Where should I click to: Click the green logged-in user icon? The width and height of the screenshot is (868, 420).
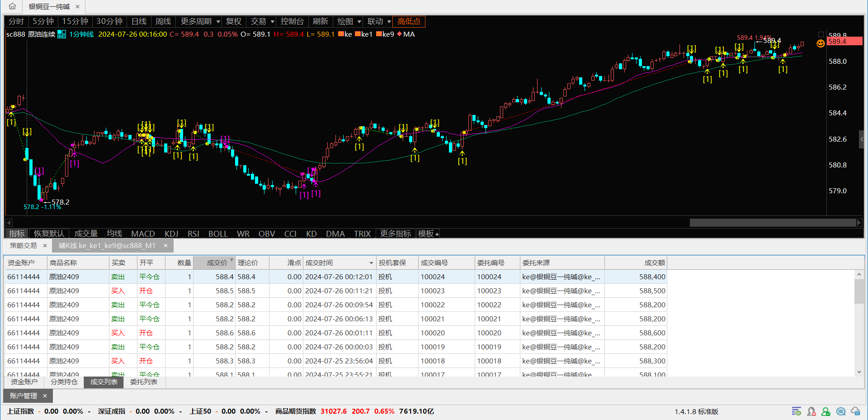tap(826, 411)
